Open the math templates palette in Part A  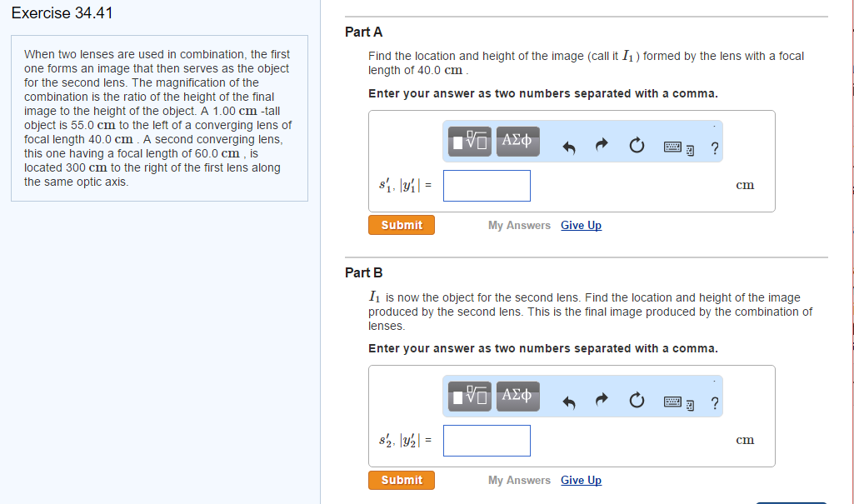pos(468,141)
